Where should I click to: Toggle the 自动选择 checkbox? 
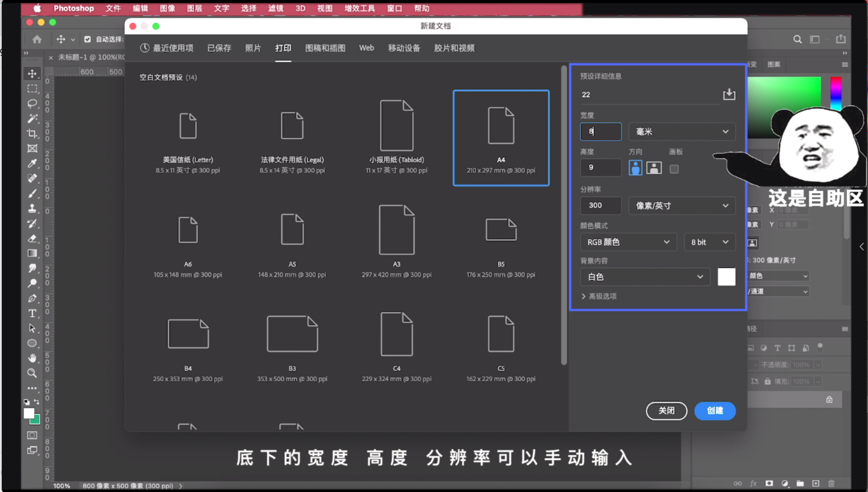pos(88,39)
